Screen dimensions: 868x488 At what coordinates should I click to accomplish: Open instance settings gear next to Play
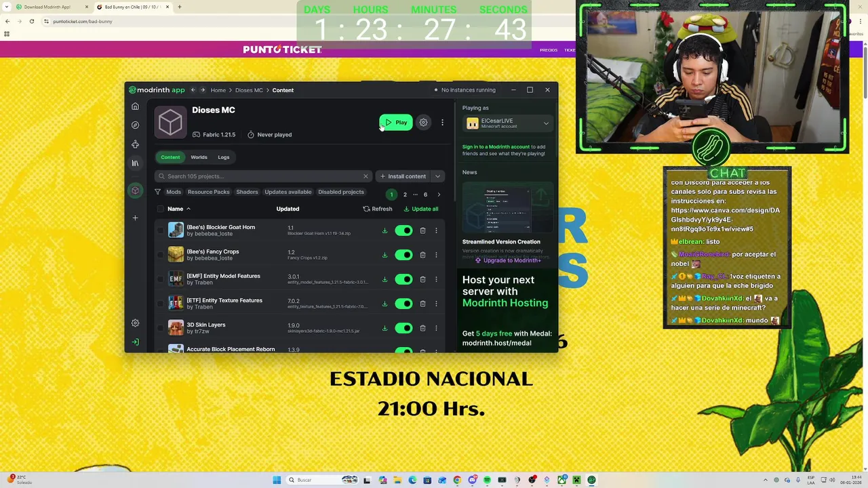pyautogui.click(x=423, y=123)
